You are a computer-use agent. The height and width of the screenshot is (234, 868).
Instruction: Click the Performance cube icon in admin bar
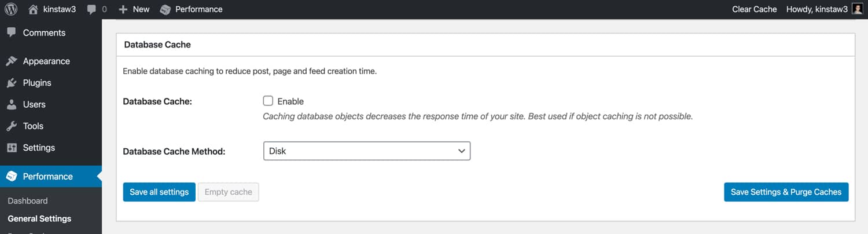click(165, 9)
